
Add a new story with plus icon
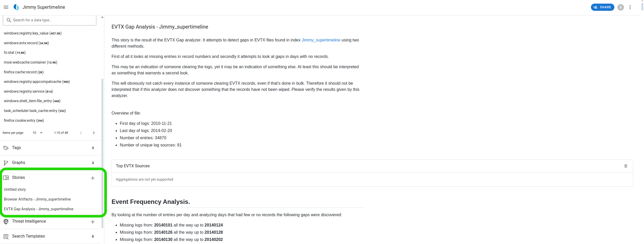(x=93, y=178)
